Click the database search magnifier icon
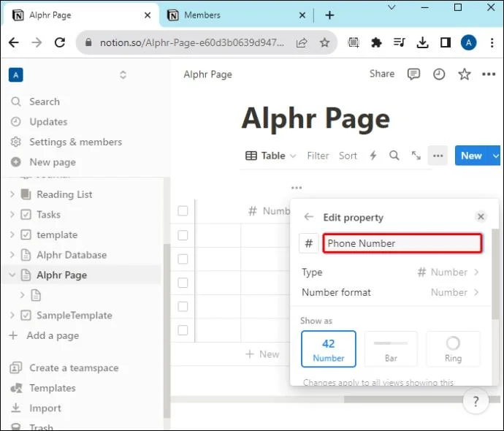This screenshot has width=504, height=431. (394, 156)
